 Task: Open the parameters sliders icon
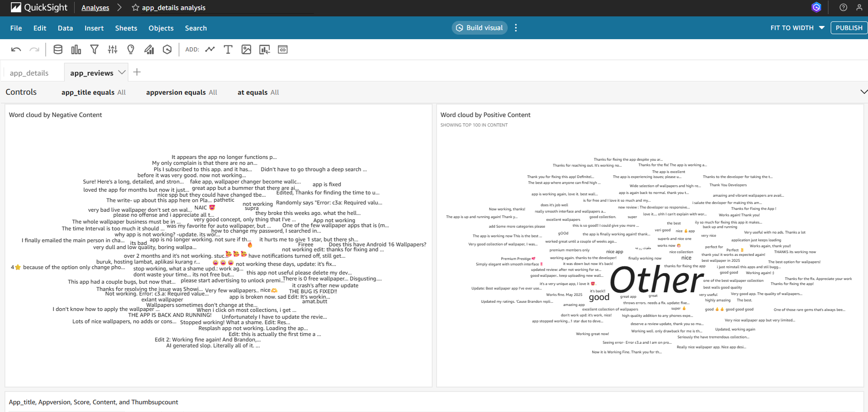point(112,50)
